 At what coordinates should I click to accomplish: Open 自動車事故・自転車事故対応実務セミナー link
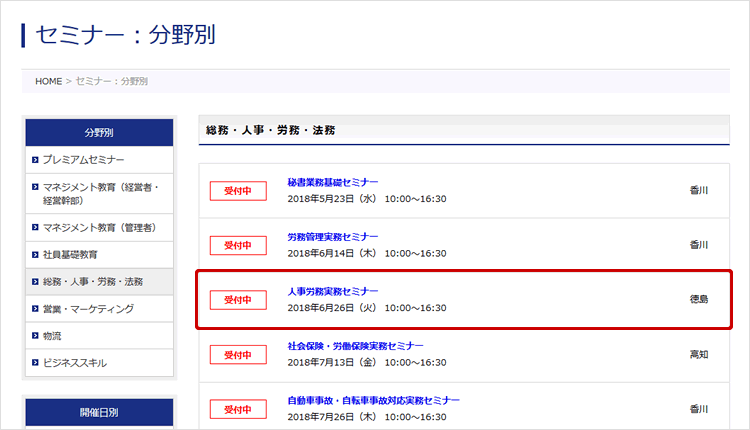point(373,400)
